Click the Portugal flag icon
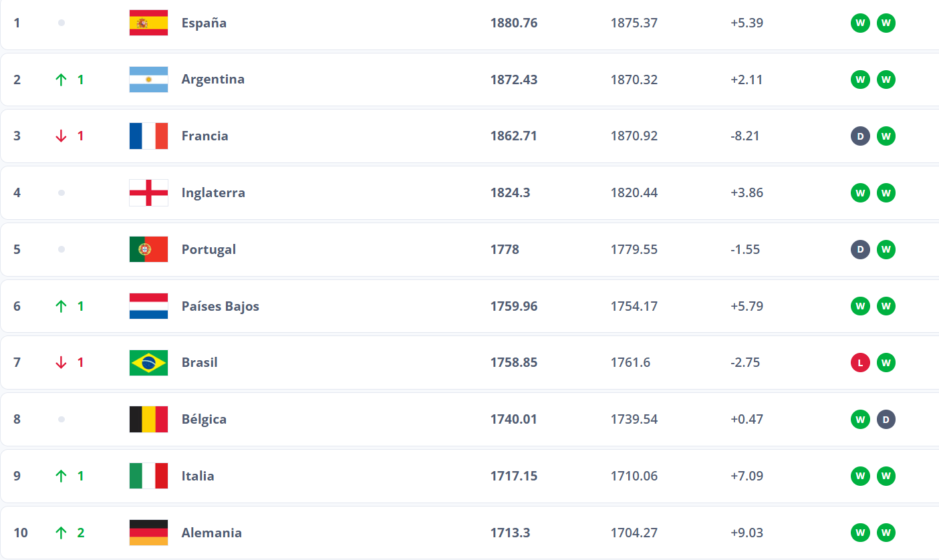The width and height of the screenshot is (939, 560). [x=148, y=249]
